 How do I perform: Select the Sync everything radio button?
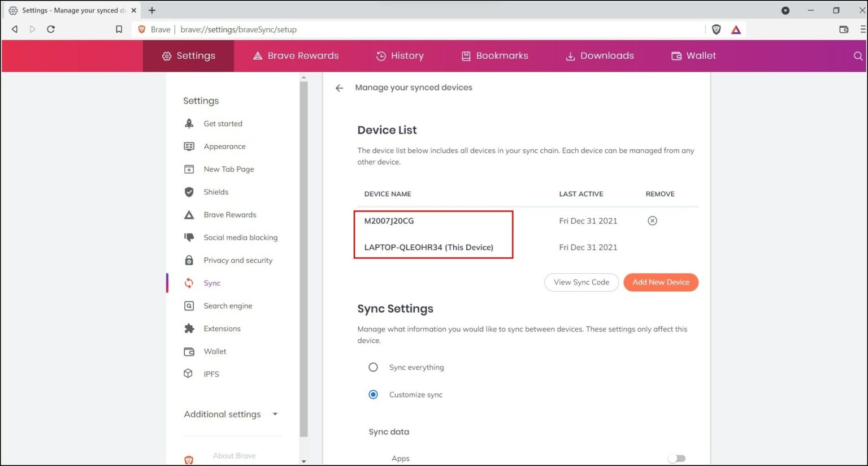373,367
